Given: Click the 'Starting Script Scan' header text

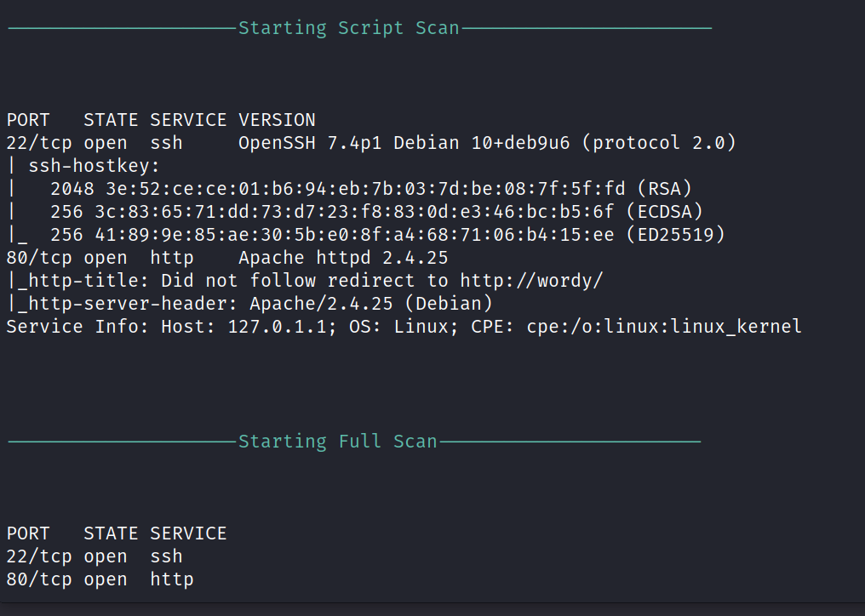Looking at the screenshot, I should 348,27.
